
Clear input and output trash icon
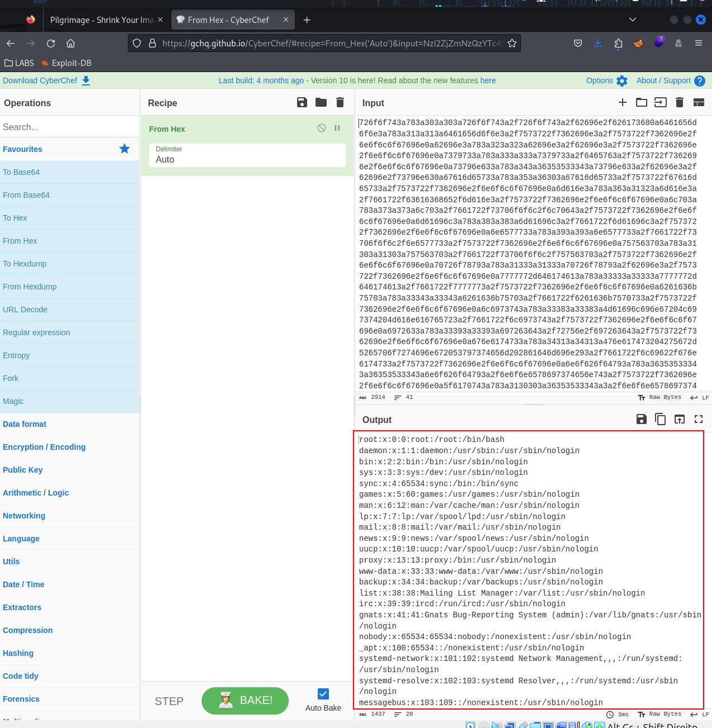(680, 102)
